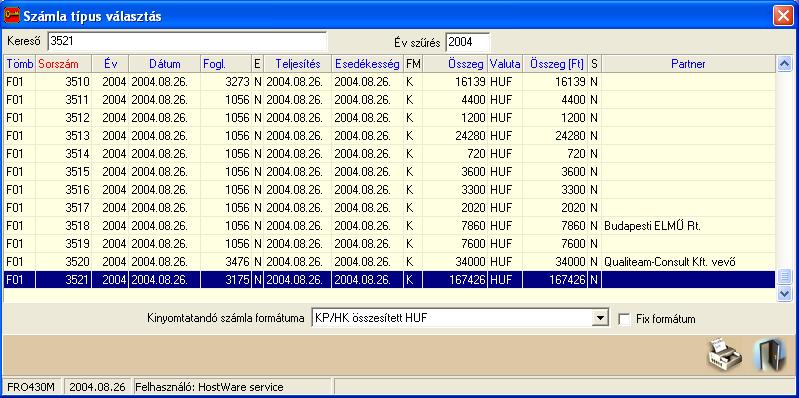Click the Év szűrés year filter field
This screenshot has height=398, width=799.
pyautogui.click(x=467, y=42)
